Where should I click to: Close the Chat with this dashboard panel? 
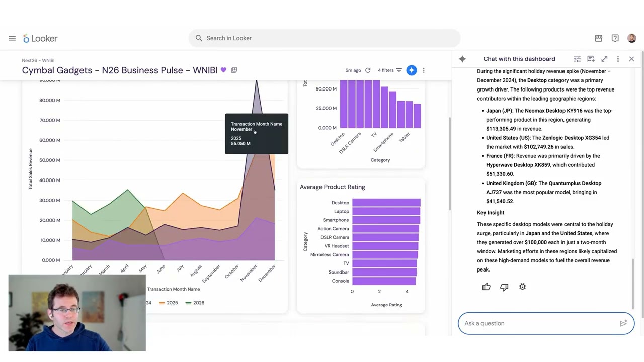(x=631, y=59)
